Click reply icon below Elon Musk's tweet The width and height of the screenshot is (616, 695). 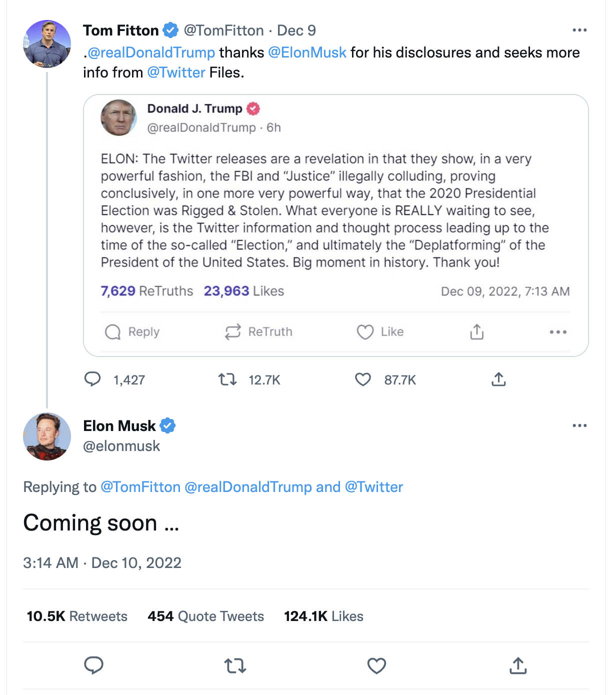pyautogui.click(x=93, y=665)
